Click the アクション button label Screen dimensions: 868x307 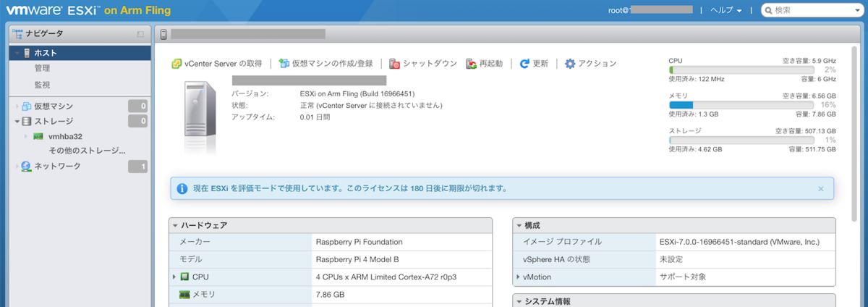[597, 64]
